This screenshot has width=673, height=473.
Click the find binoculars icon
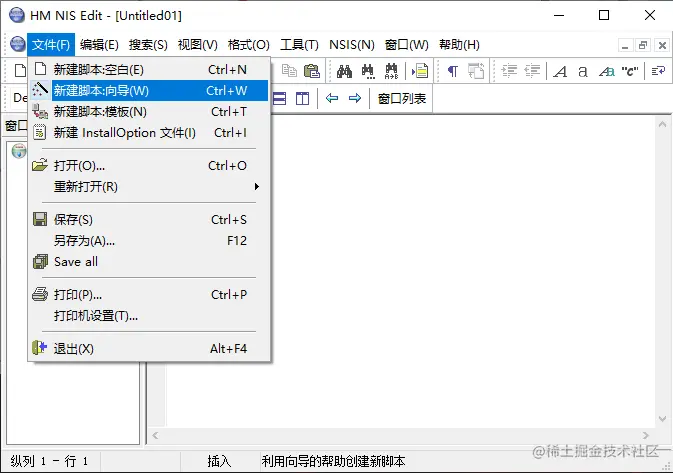[344, 71]
